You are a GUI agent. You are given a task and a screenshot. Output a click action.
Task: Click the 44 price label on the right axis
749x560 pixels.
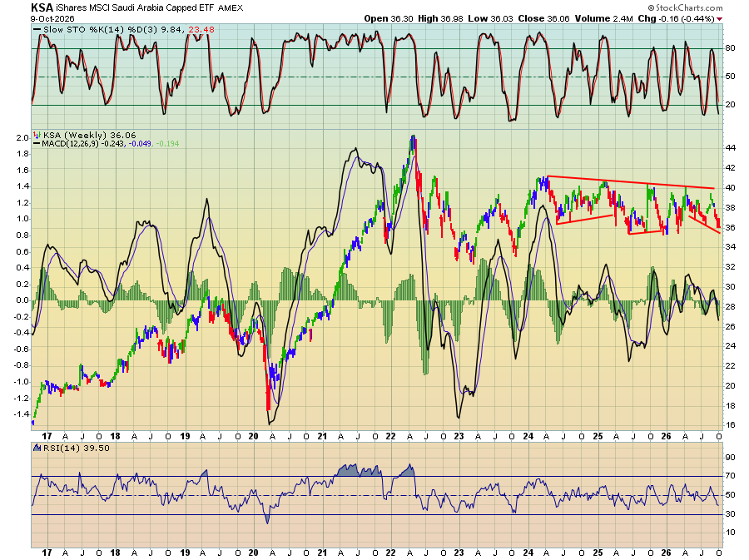730,148
